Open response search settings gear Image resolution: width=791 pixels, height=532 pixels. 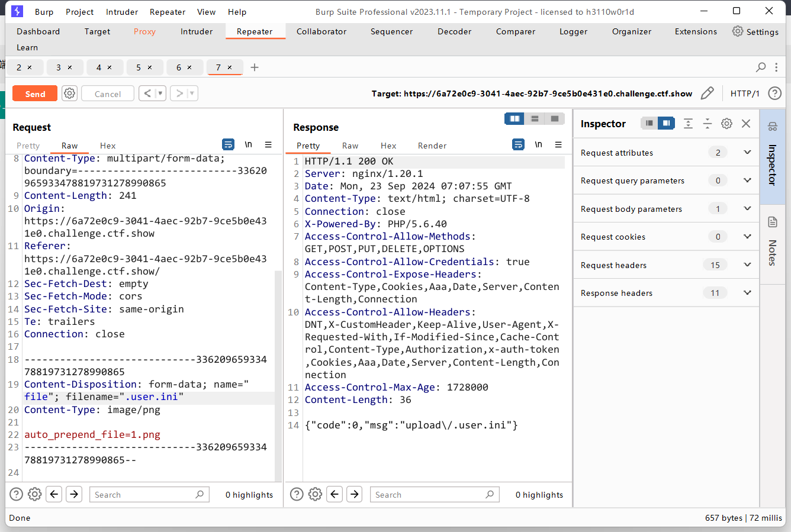[x=316, y=494]
